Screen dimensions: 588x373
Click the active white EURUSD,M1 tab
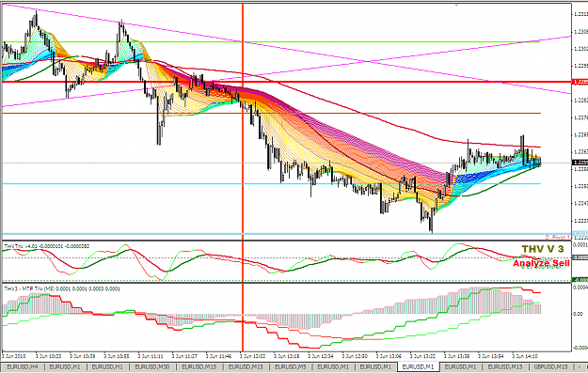coord(418,367)
